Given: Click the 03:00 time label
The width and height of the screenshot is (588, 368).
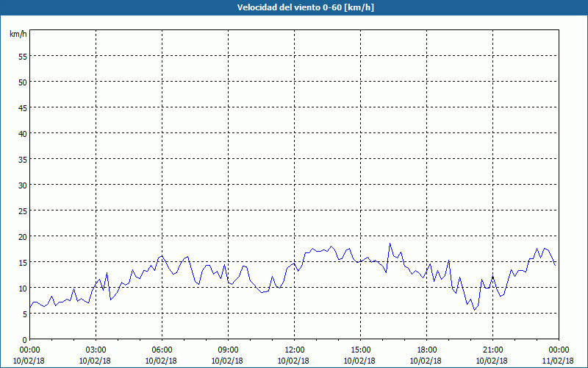Looking at the screenshot, I should tap(96, 350).
